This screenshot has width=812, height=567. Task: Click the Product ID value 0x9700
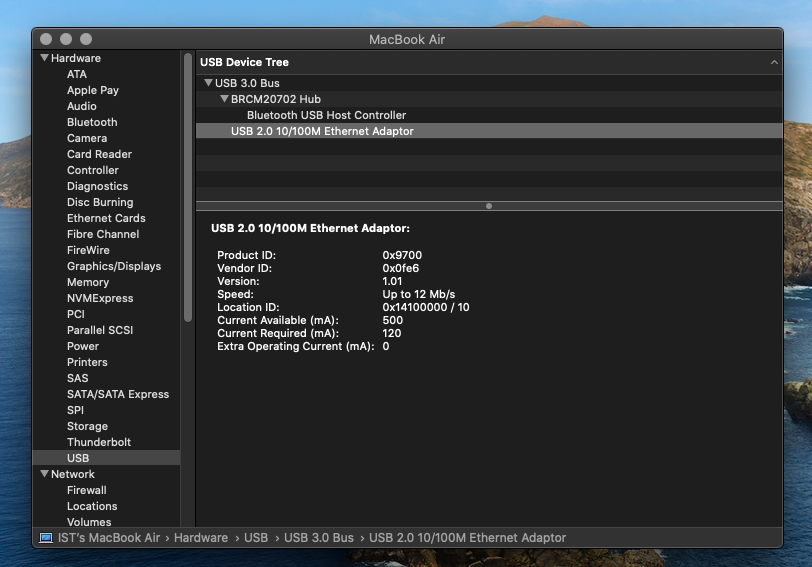click(x=402, y=255)
